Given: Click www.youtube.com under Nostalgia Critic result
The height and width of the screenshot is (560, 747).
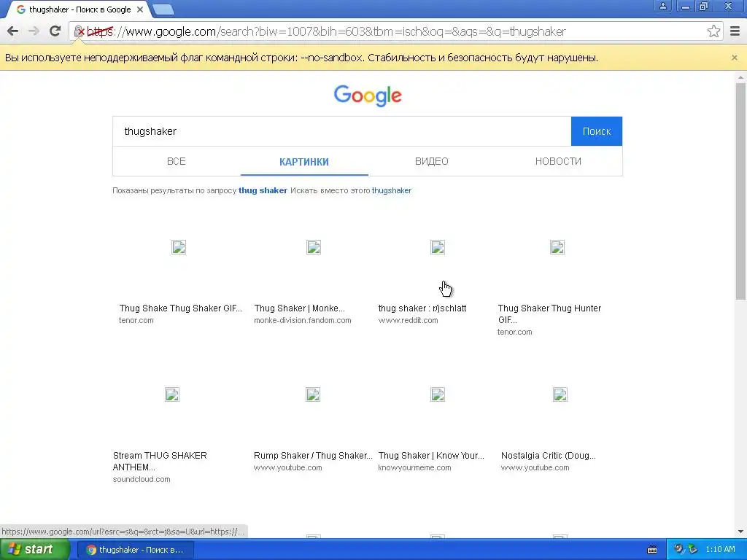Looking at the screenshot, I should 535,467.
